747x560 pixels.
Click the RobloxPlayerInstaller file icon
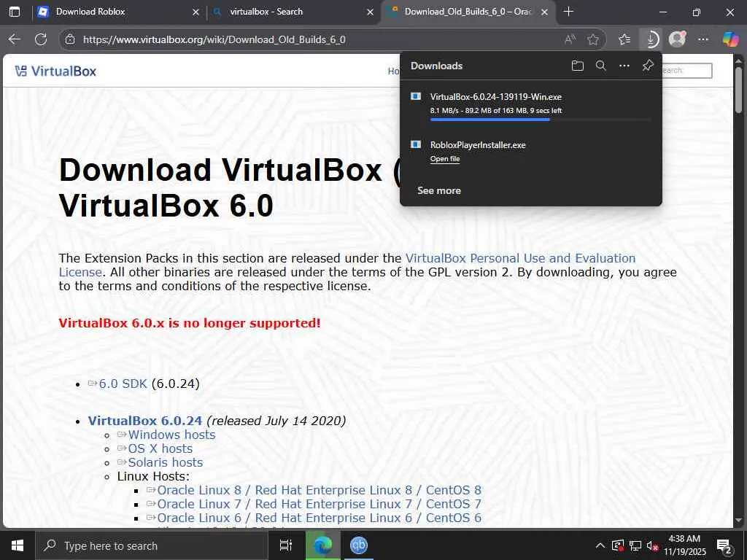[416, 144]
